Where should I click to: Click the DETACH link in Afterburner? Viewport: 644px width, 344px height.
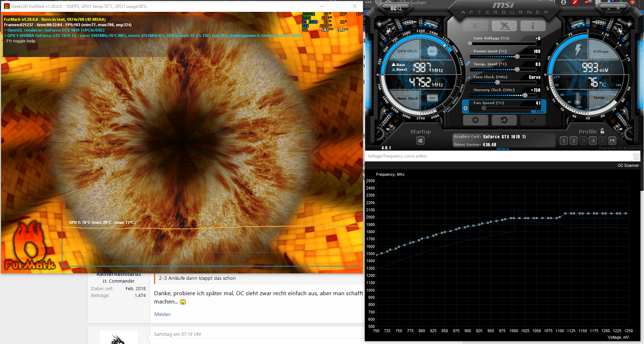coord(503,149)
